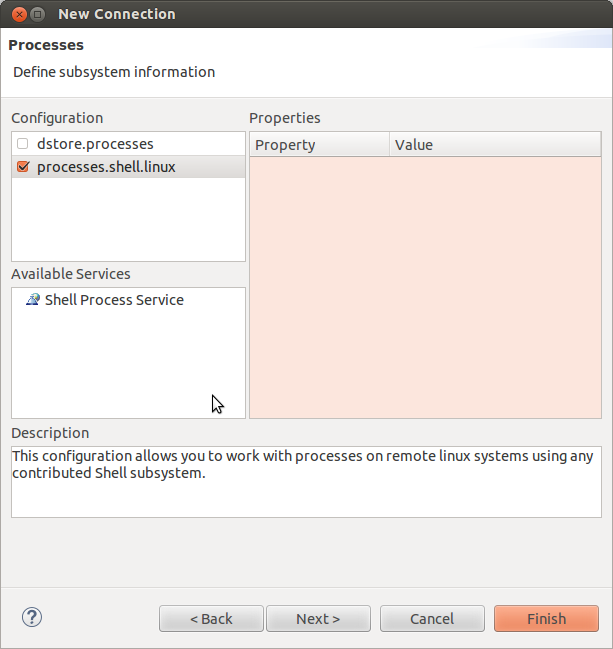Select the dstore.processes configuration row
Screen dimensions: 613x649
(95, 144)
